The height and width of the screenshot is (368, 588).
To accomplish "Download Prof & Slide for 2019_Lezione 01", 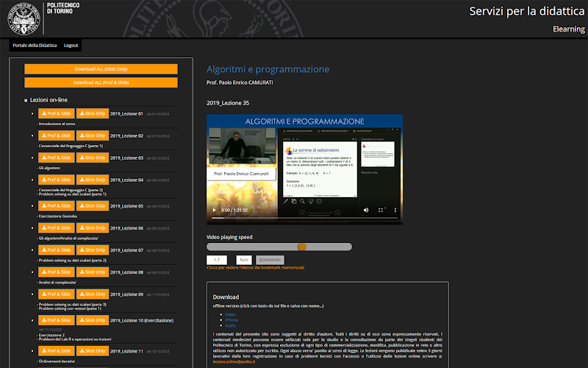I will [57, 113].
